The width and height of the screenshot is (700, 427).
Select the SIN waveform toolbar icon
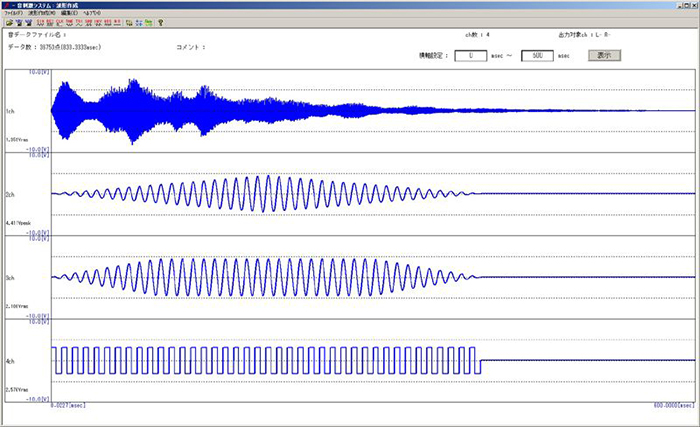pos(41,22)
